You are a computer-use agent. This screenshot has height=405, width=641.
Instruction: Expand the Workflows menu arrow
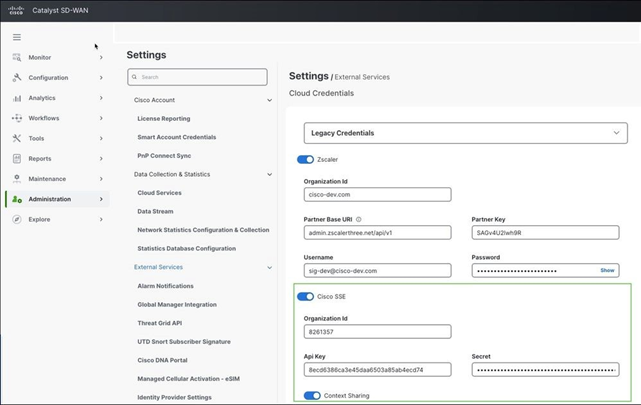tap(101, 118)
